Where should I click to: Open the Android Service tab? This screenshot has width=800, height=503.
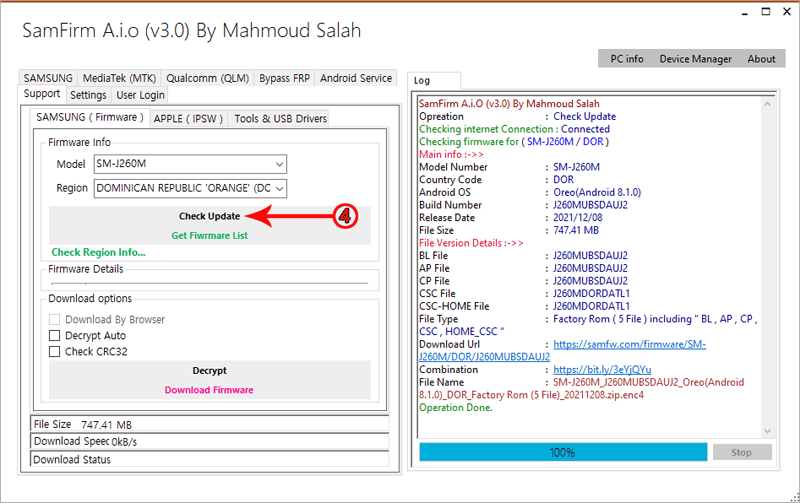pos(356,78)
